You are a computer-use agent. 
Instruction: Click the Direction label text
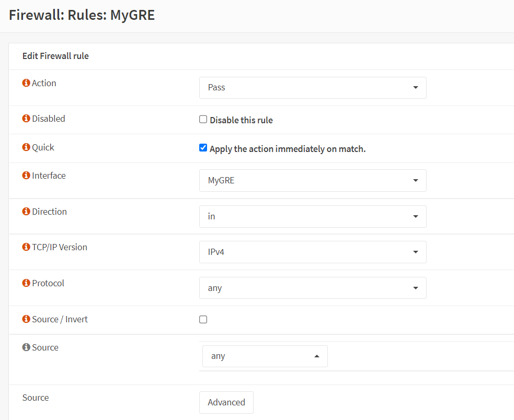(x=50, y=212)
